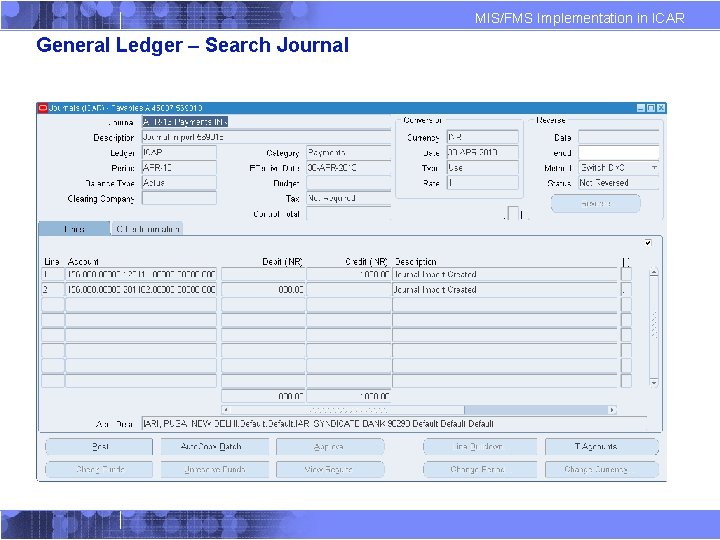Screen dimensions: 720x540
Task: Click the Ledger field showing ICAR
Action: [x=179, y=152]
